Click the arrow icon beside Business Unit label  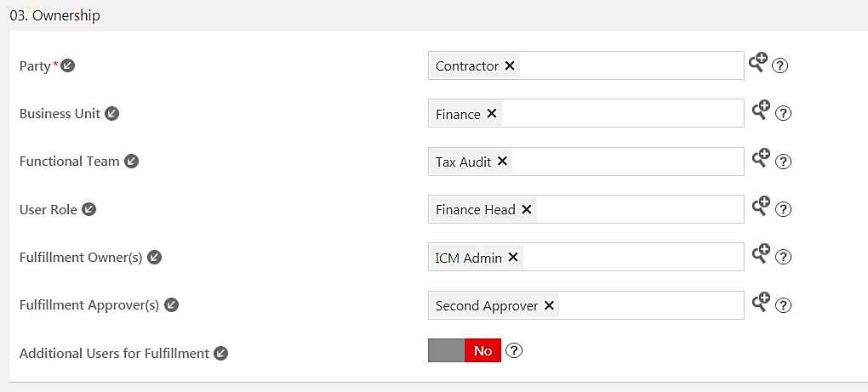click(111, 113)
